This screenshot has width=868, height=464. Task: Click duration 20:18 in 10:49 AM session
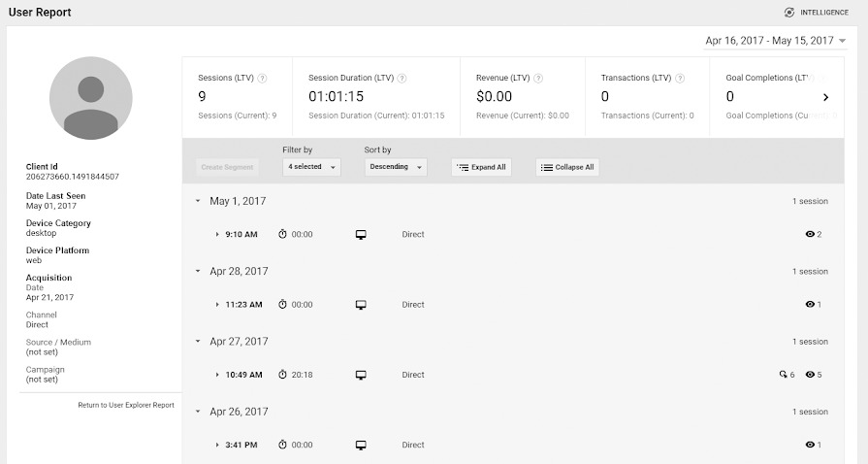[x=303, y=375]
